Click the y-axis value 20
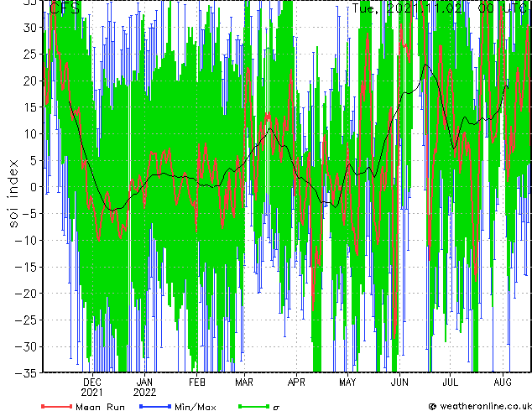 click(x=29, y=81)
